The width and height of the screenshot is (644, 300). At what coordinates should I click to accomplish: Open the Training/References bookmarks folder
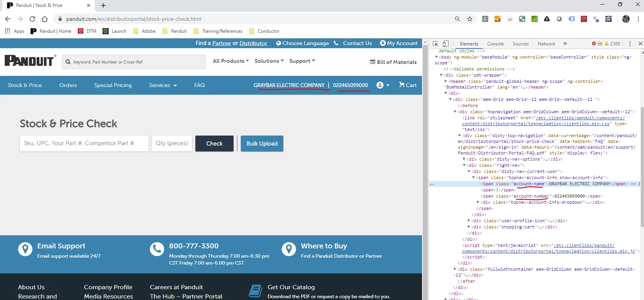pyautogui.click(x=218, y=31)
